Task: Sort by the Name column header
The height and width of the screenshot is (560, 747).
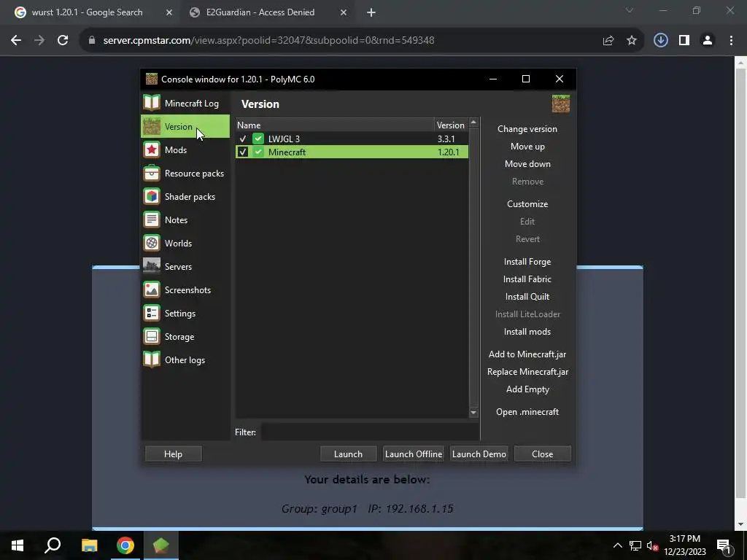Action: point(335,125)
